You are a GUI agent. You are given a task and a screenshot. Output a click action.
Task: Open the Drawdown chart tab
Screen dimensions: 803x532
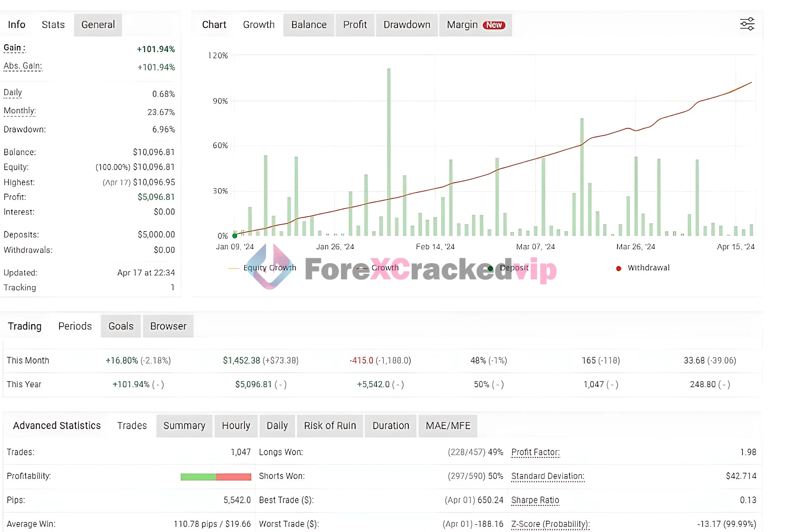pyautogui.click(x=407, y=25)
